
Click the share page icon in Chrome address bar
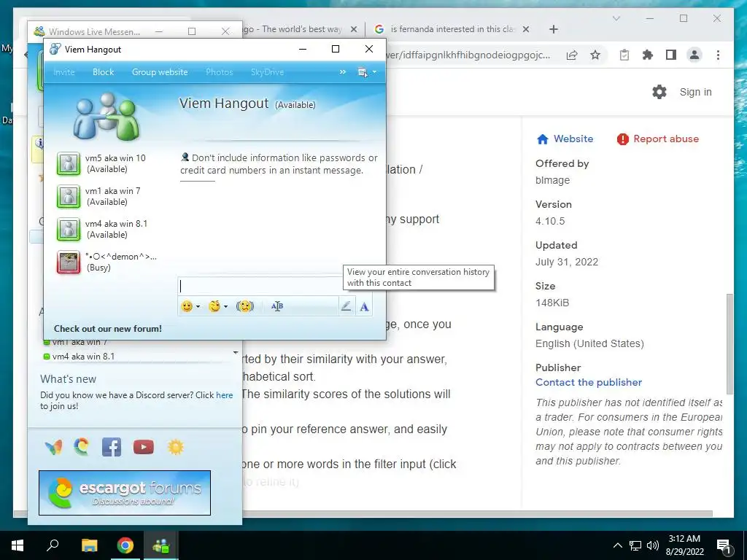click(x=572, y=55)
